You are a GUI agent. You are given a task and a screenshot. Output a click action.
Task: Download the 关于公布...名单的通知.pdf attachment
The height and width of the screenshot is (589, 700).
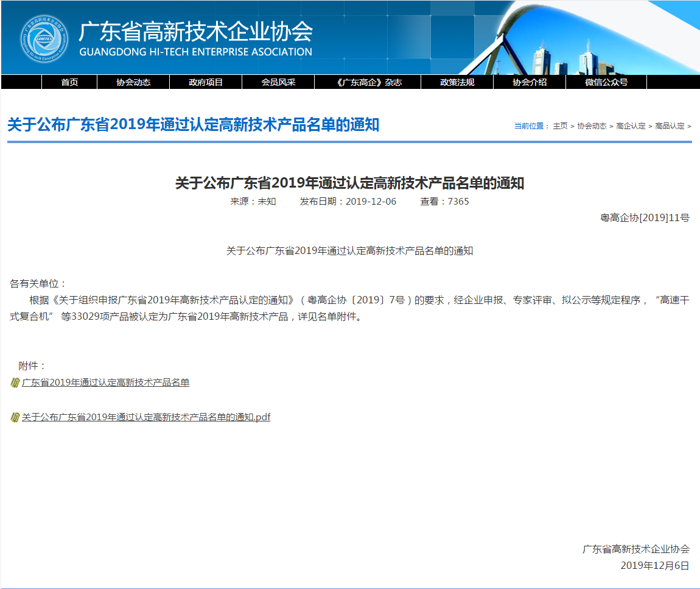pos(146,417)
